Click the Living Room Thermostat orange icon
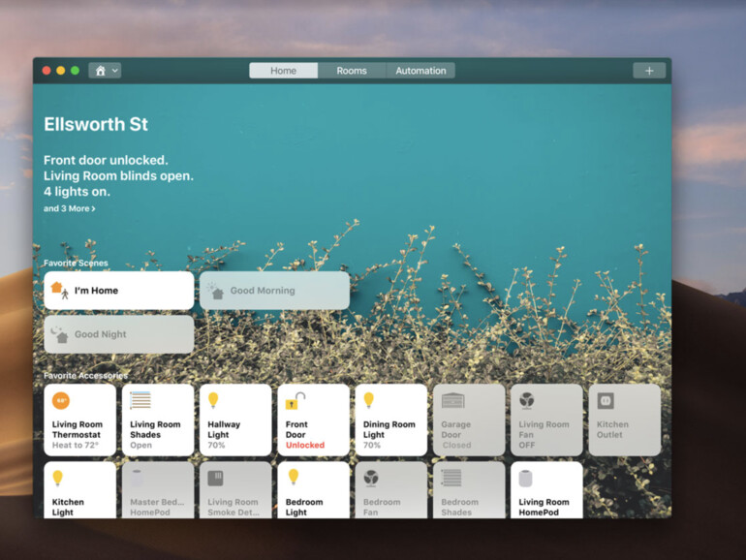Viewport: 746px width, 560px height. (x=61, y=400)
